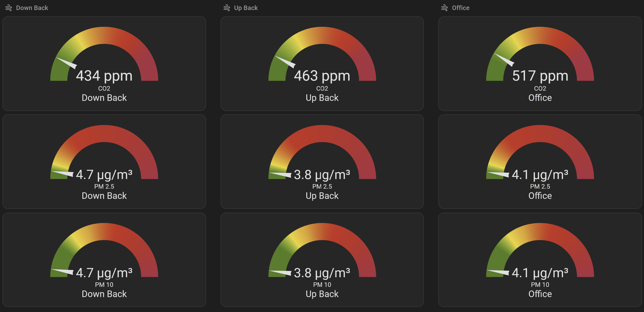This screenshot has height=312, width=644.
Task: Click the PM 2.5 label in Down Back card
Action: pos(104,186)
